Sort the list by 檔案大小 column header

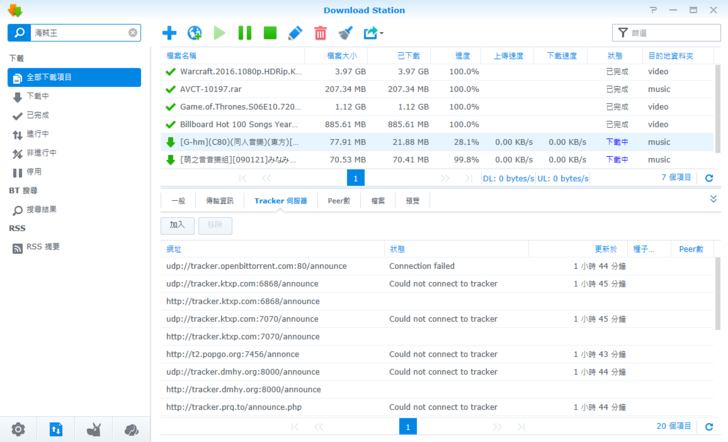(342, 55)
